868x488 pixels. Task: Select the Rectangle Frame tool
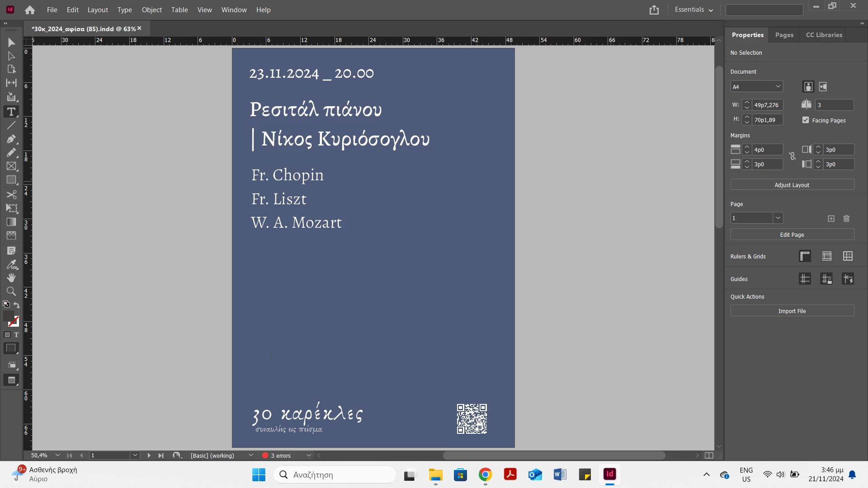(x=11, y=166)
